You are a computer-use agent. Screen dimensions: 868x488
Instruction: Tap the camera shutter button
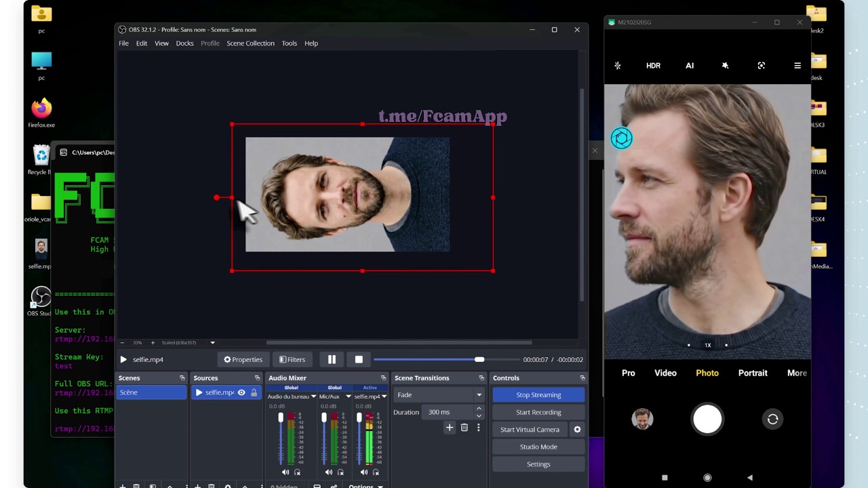tap(707, 420)
